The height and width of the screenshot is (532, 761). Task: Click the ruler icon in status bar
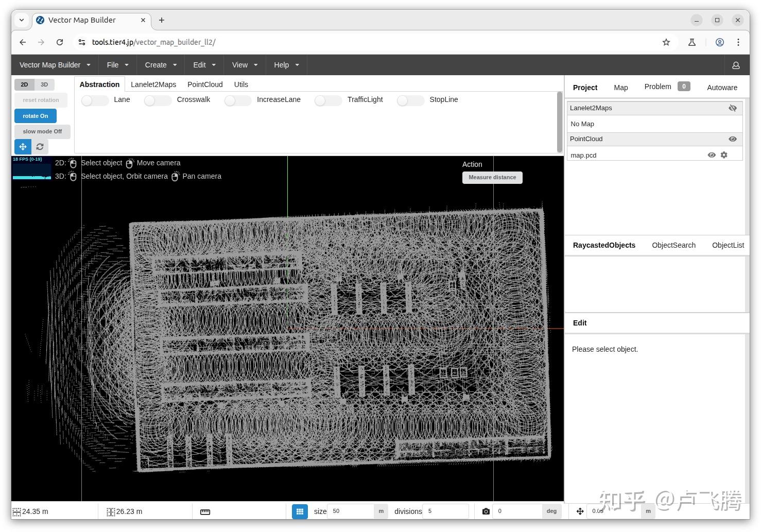click(x=205, y=511)
